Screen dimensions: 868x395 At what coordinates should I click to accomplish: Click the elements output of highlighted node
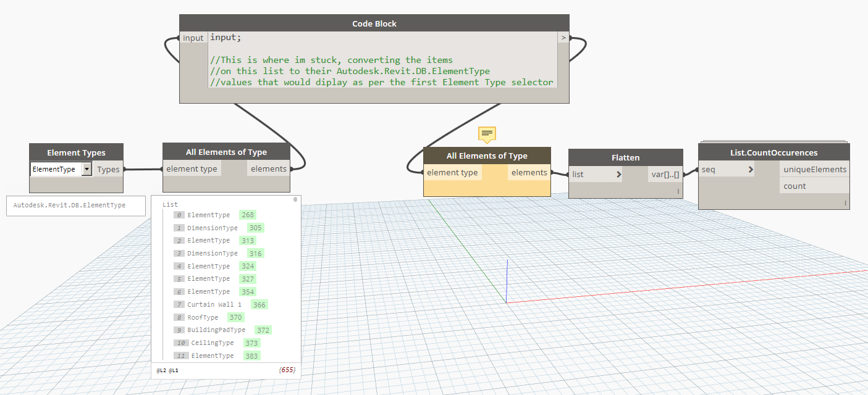[529, 172]
